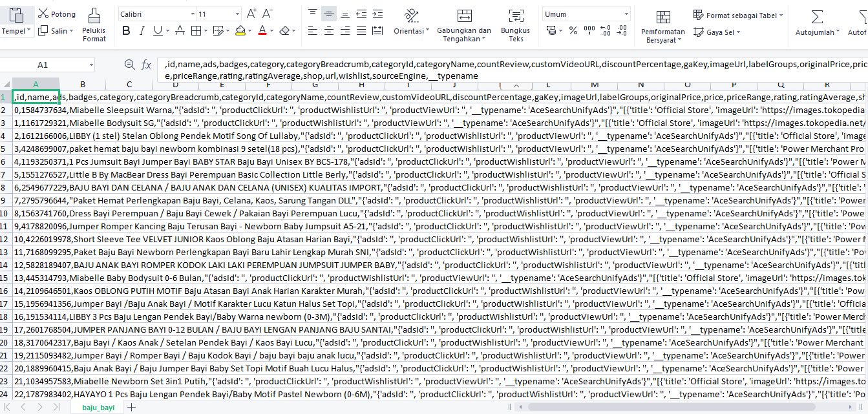Toggle center alignment for the text
Image resolution: width=868 pixels, height=414 pixels.
(328, 30)
